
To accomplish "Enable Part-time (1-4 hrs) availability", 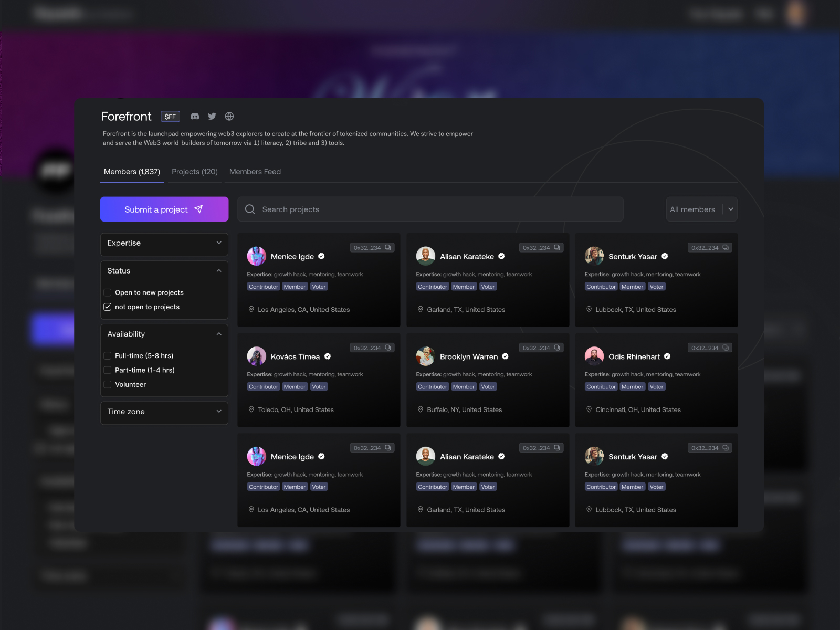I will click(x=108, y=370).
